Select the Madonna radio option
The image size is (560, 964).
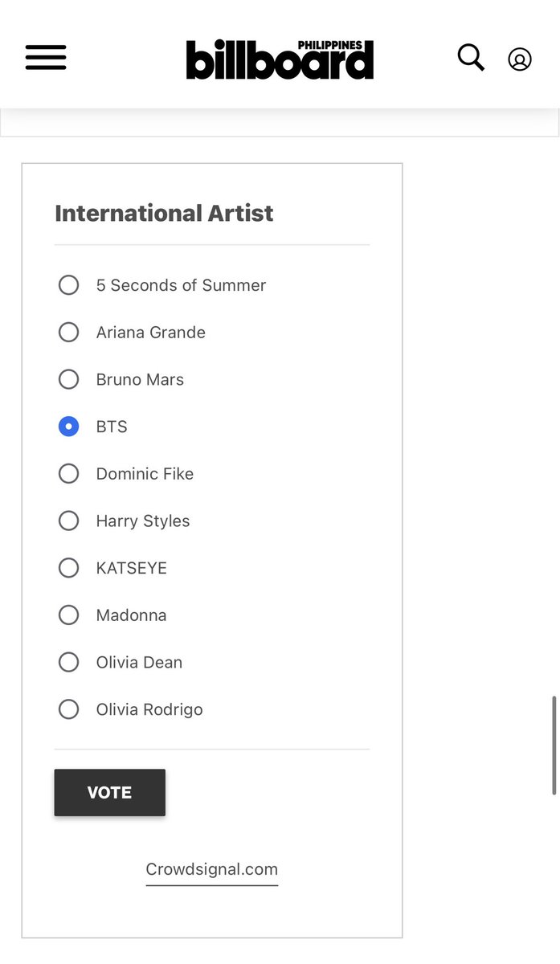69,615
